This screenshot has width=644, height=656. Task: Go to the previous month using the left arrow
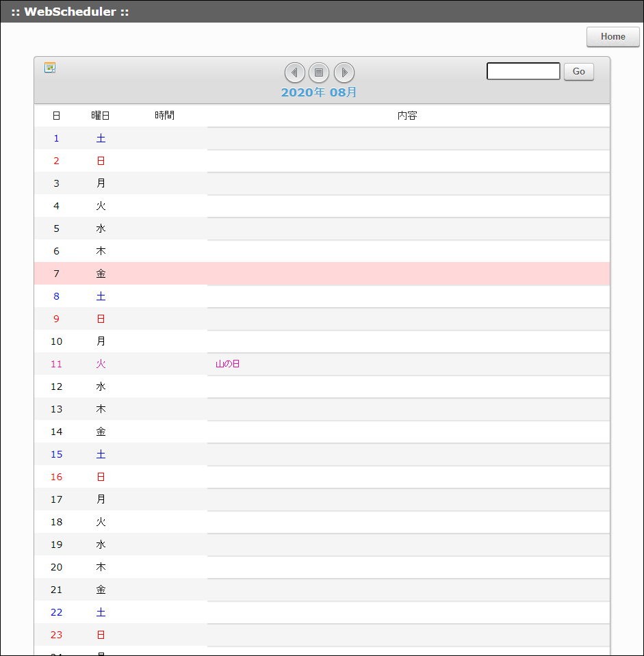294,72
